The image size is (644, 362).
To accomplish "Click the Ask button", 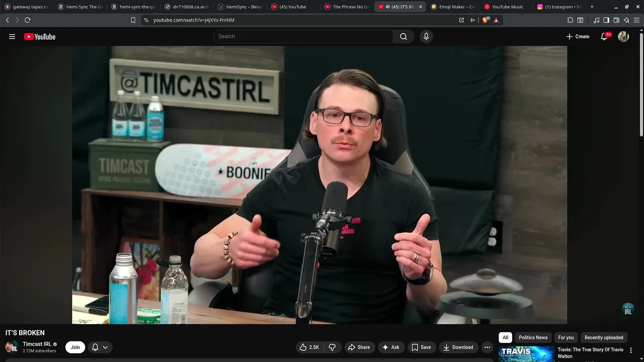I will click(391, 347).
